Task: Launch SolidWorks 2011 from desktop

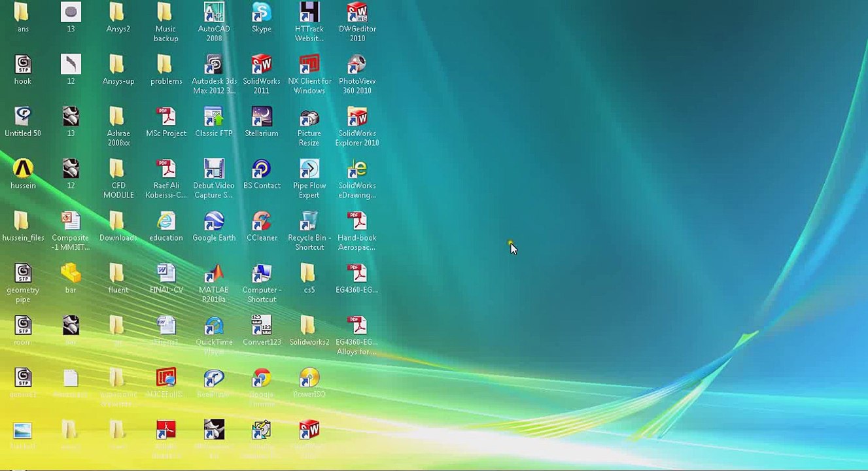Action: point(262,65)
